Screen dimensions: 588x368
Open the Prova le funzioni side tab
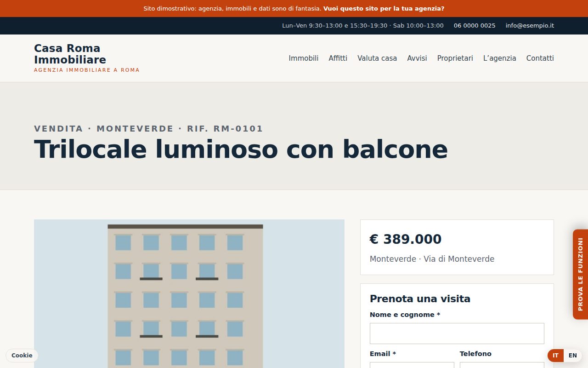click(580, 274)
